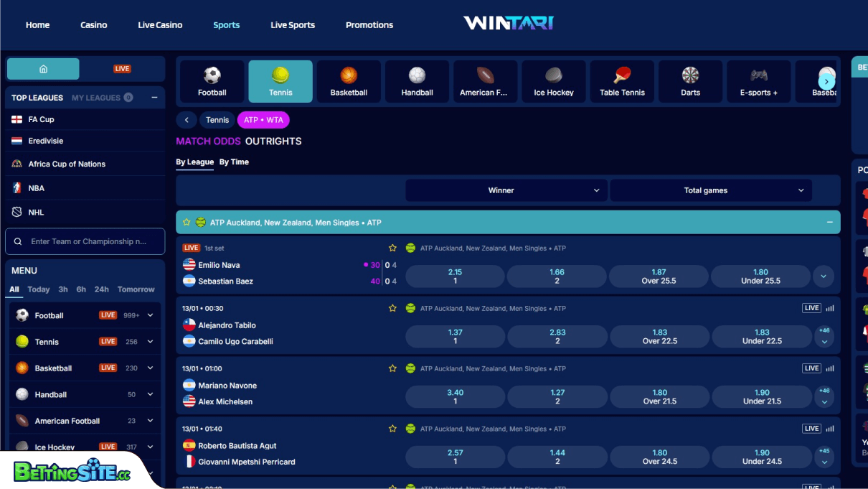868x489 pixels.
Task: Collapse the ATP Auckland Men Singles section
Action: (x=831, y=222)
